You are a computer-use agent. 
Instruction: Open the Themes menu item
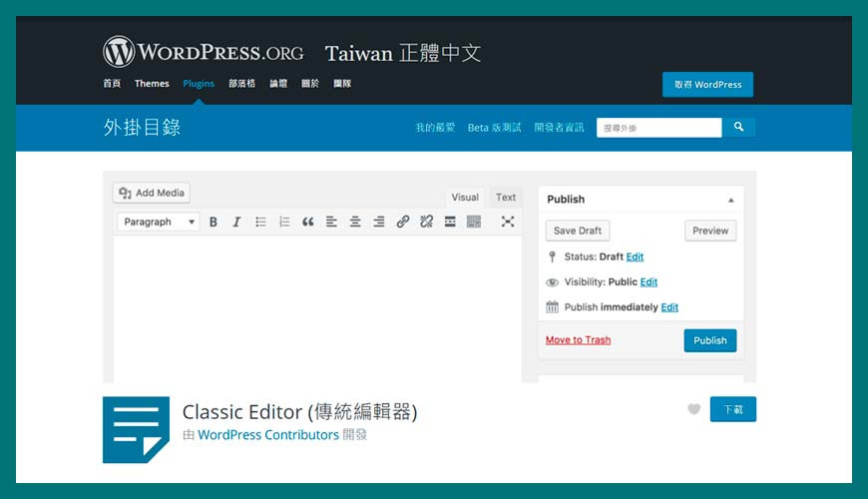pyautogui.click(x=152, y=84)
